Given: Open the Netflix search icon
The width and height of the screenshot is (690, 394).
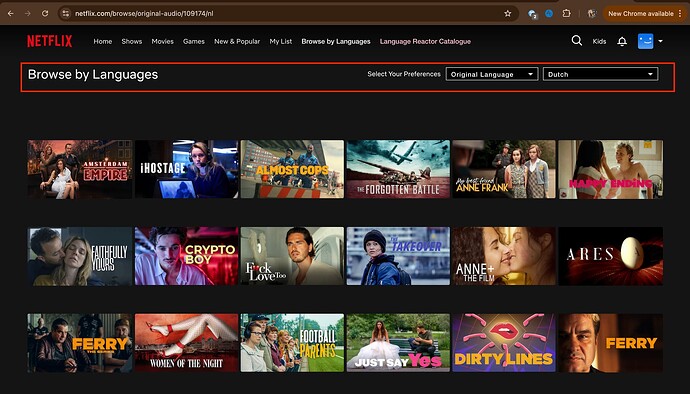Looking at the screenshot, I should pos(576,41).
